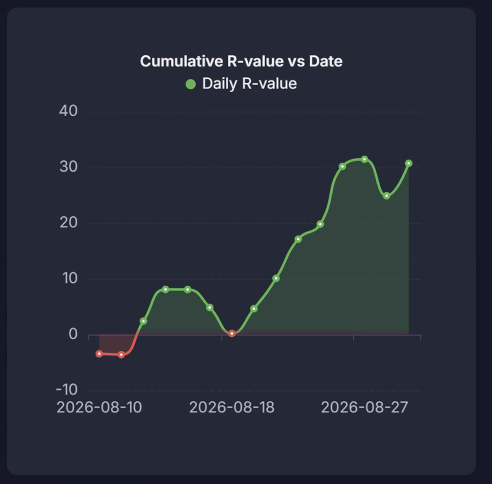The image size is (492, 484).
Task: Toggle the Daily R-value legend entry
Action: tap(241, 84)
